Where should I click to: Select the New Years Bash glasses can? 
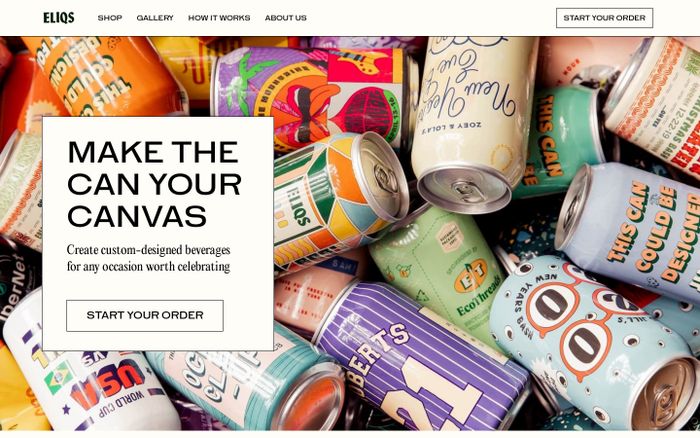594,339
